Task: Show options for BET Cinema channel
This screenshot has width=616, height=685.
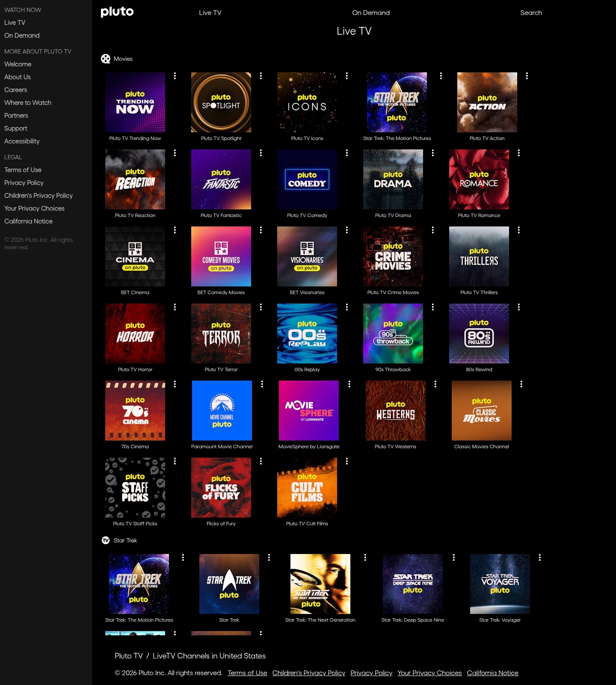Action: click(175, 230)
